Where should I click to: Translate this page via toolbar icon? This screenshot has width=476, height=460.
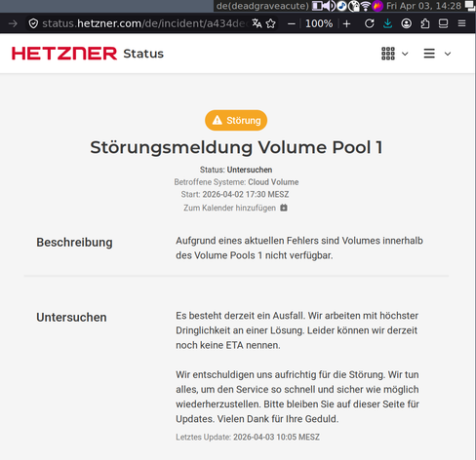click(257, 23)
